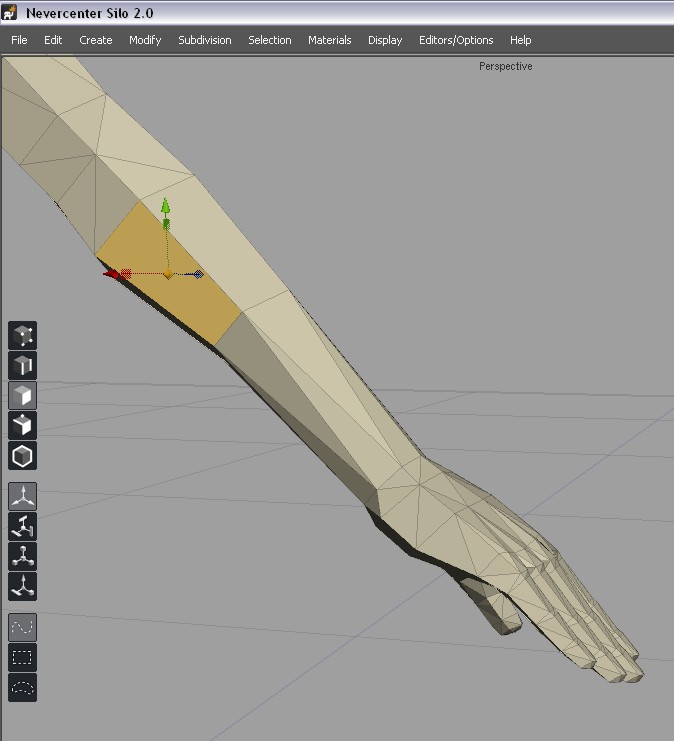Choose lasso selection style icon
Viewport: 674px width, 741px height.
(x=23, y=687)
